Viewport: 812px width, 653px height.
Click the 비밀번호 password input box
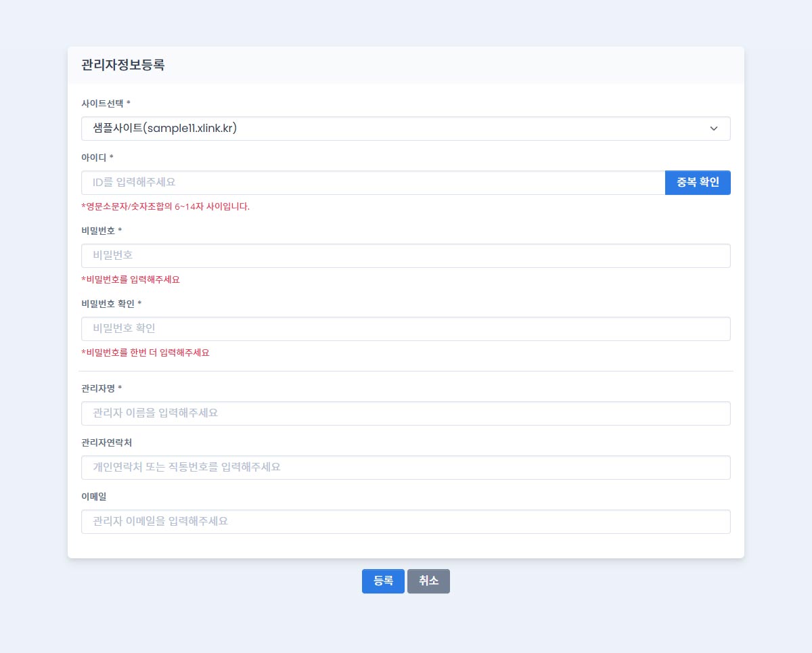pos(405,256)
